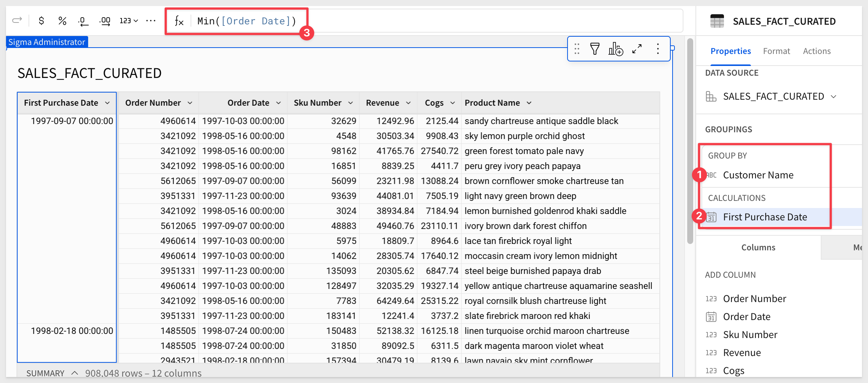
Task: Switch to the Properties tab
Action: [x=730, y=51]
